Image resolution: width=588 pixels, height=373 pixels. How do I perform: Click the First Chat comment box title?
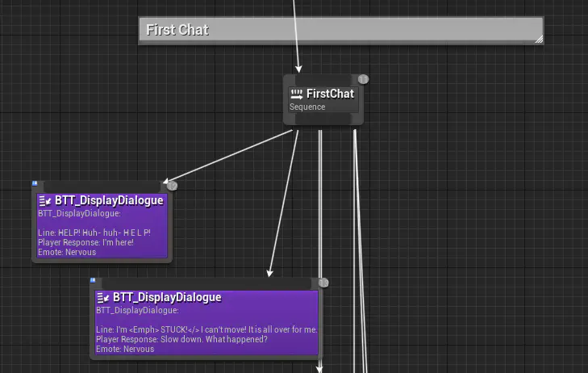(177, 30)
